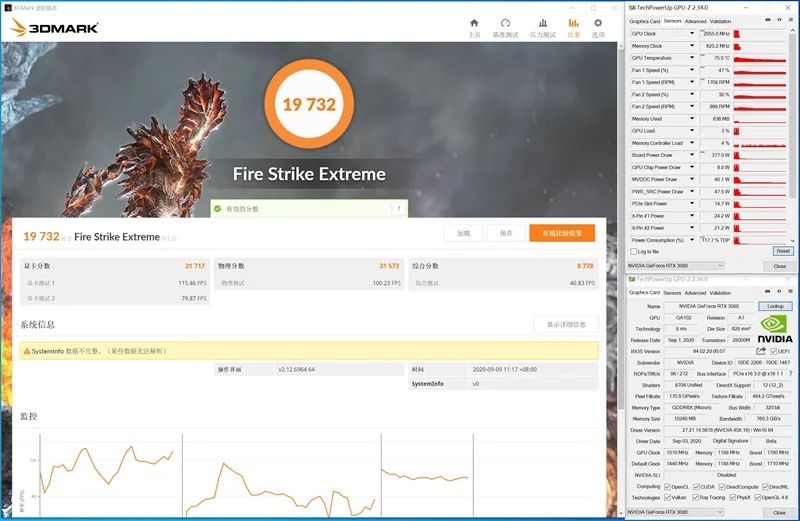
Task: Toggle the OpenGL 4.6 checkbox
Action: pos(758,498)
